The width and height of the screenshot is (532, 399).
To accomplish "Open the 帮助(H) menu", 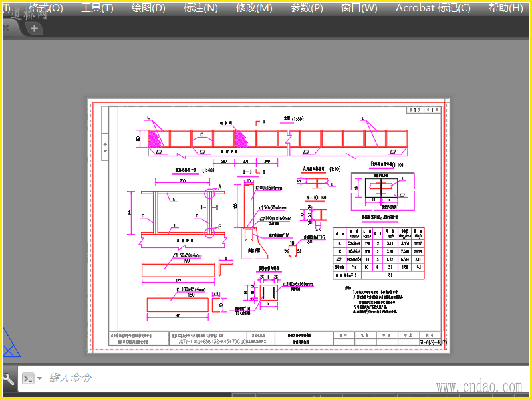I will click(x=505, y=7).
